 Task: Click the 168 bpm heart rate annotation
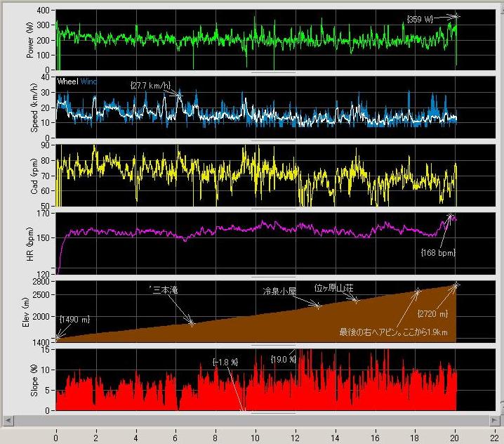(x=437, y=252)
